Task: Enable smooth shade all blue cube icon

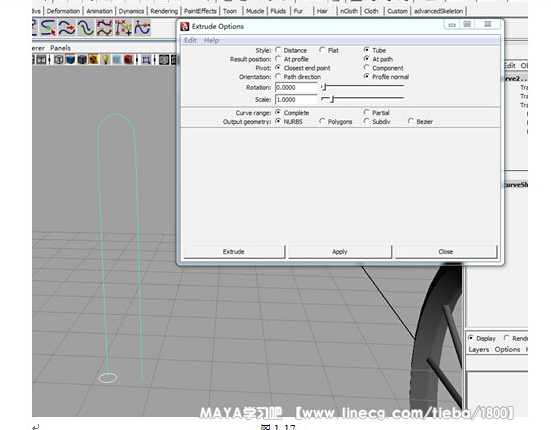Action: (x=70, y=60)
